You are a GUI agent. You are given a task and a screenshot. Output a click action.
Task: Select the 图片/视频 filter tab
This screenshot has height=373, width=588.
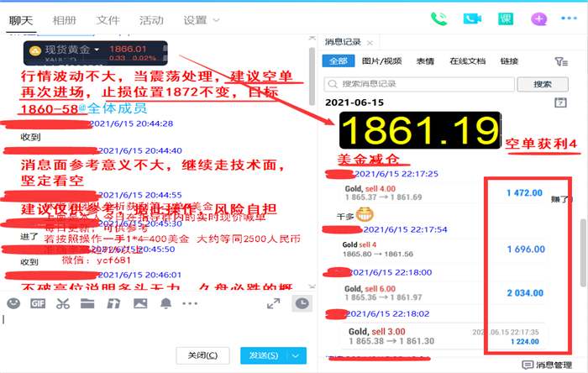coord(381,61)
